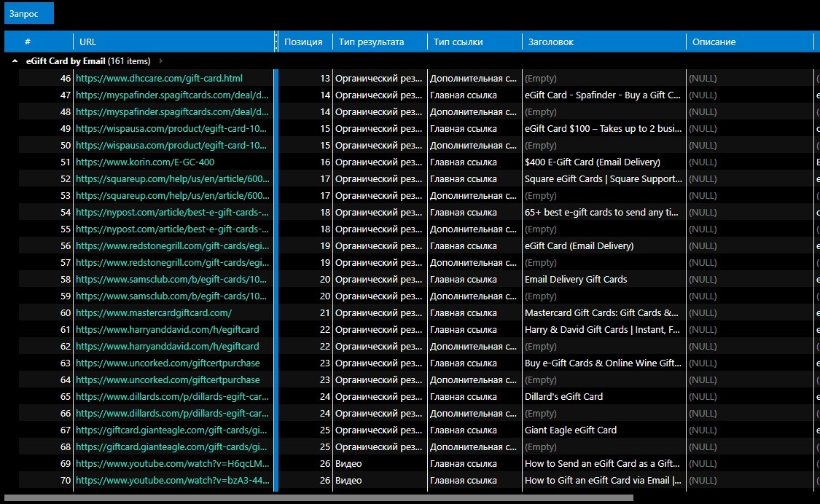
Task: Open the samsclub.com link in row 58
Action: coord(171,279)
